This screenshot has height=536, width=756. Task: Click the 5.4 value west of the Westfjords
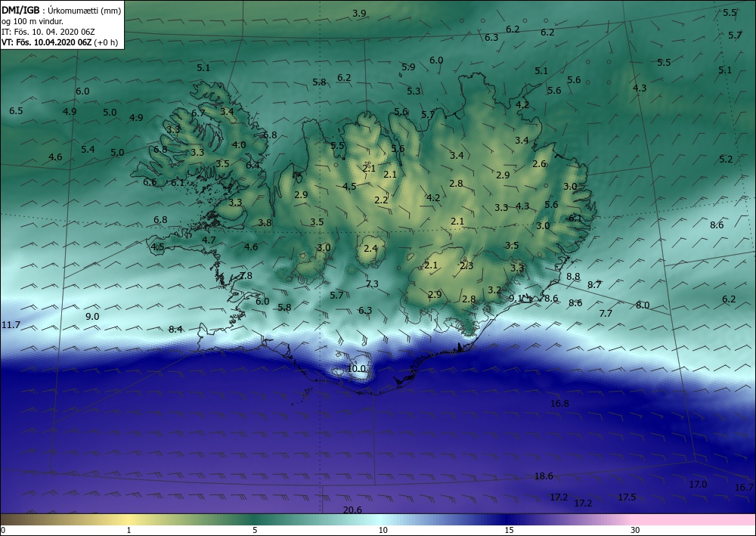click(x=88, y=150)
